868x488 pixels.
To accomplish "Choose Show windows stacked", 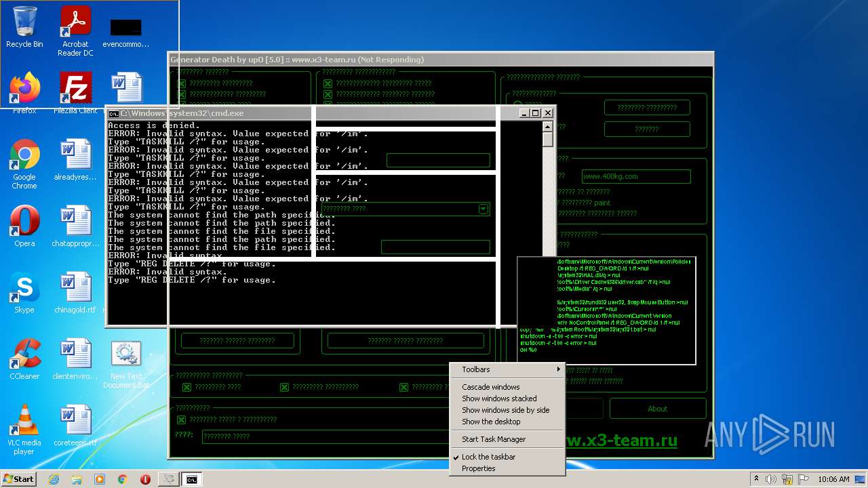I will tap(499, 399).
